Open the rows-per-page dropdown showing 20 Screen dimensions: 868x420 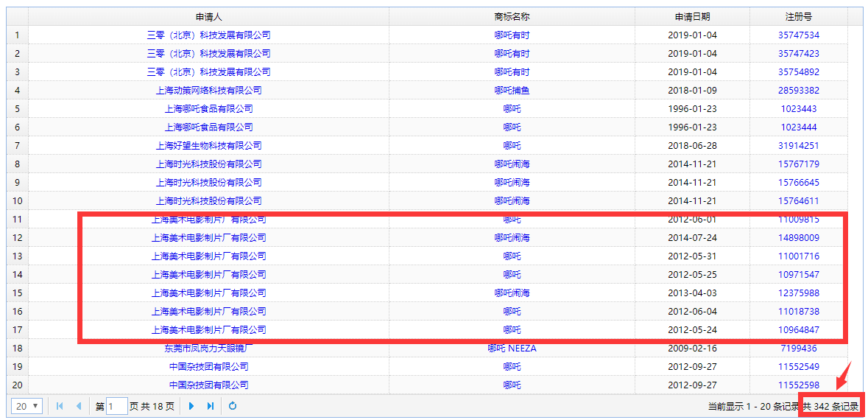(x=28, y=406)
